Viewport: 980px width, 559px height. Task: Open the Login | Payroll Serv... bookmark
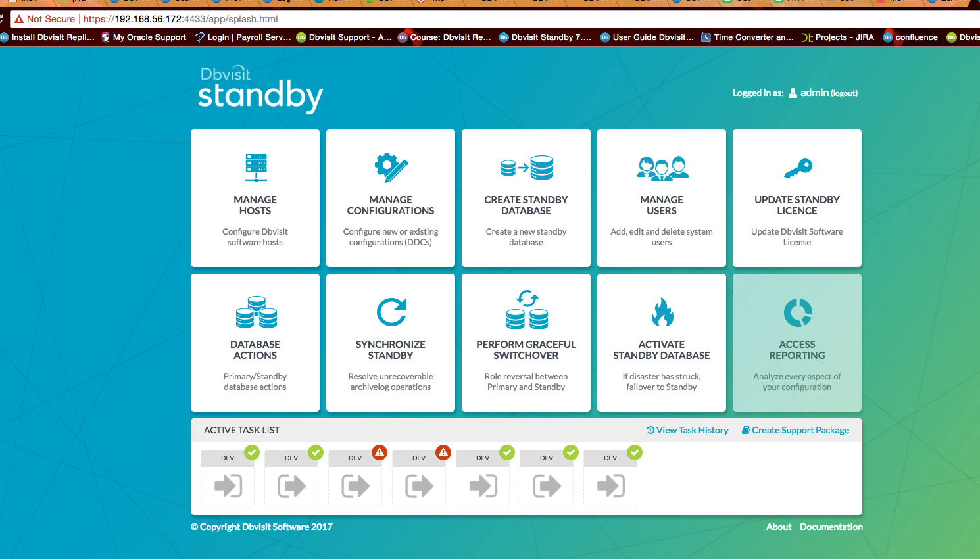coord(243,37)
